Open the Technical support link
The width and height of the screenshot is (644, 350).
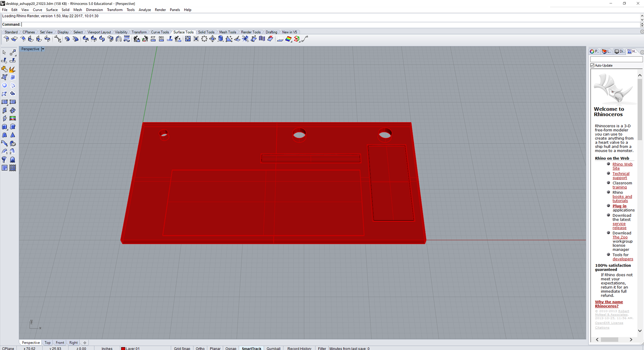tap(621, 176)
